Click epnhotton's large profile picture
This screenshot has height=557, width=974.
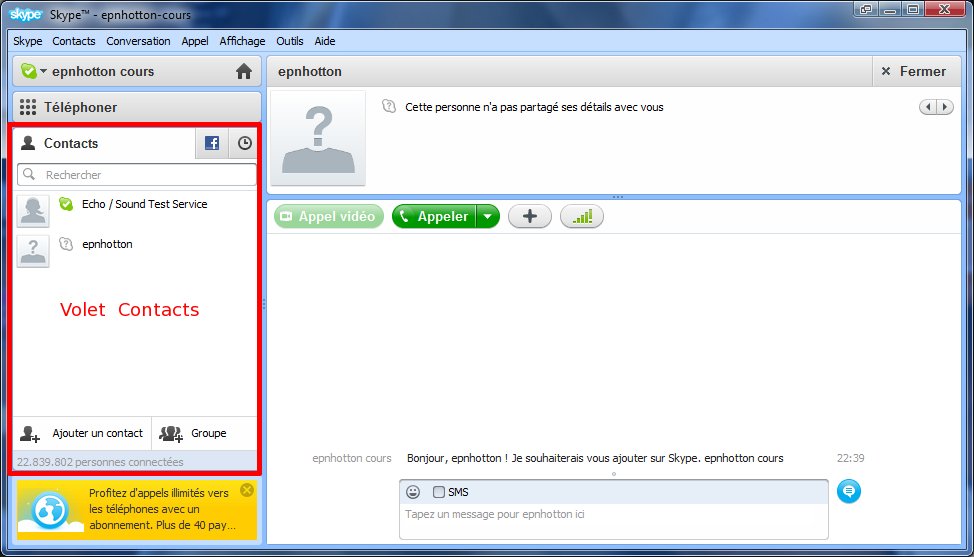point(318,138)
